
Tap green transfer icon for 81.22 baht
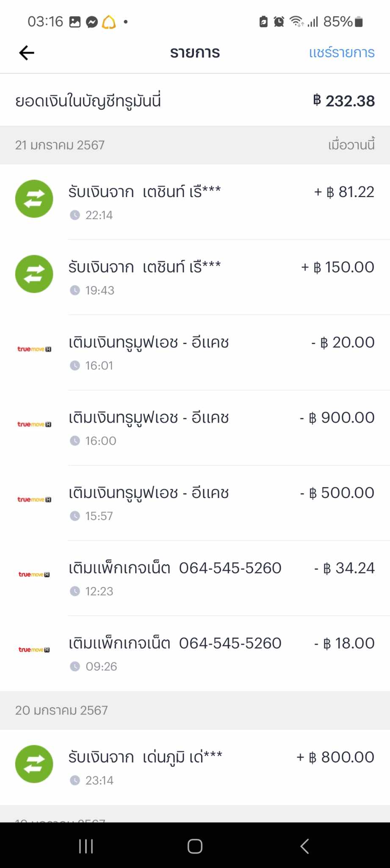pos(34,199)
